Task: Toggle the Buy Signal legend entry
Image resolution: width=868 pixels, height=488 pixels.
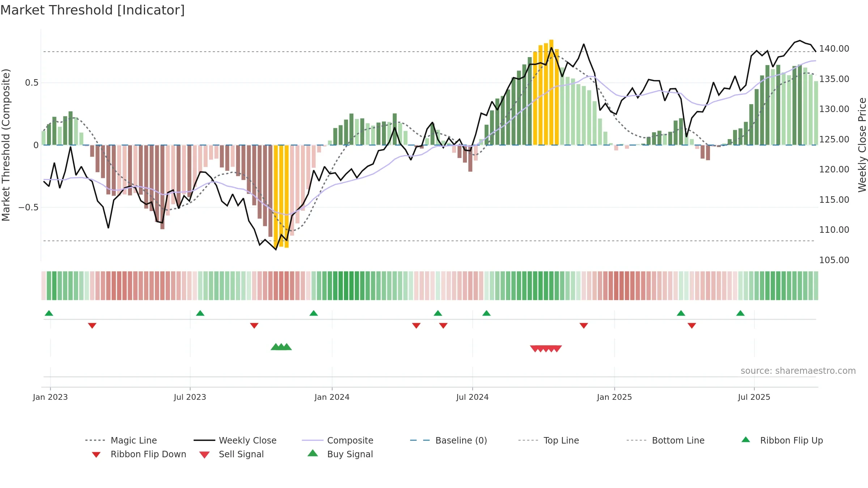Action: point(340,454)
